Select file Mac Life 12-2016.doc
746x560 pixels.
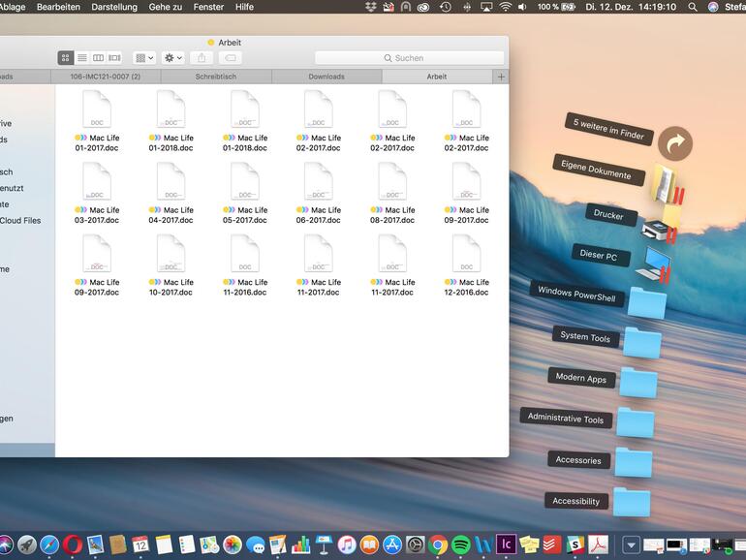466,266
